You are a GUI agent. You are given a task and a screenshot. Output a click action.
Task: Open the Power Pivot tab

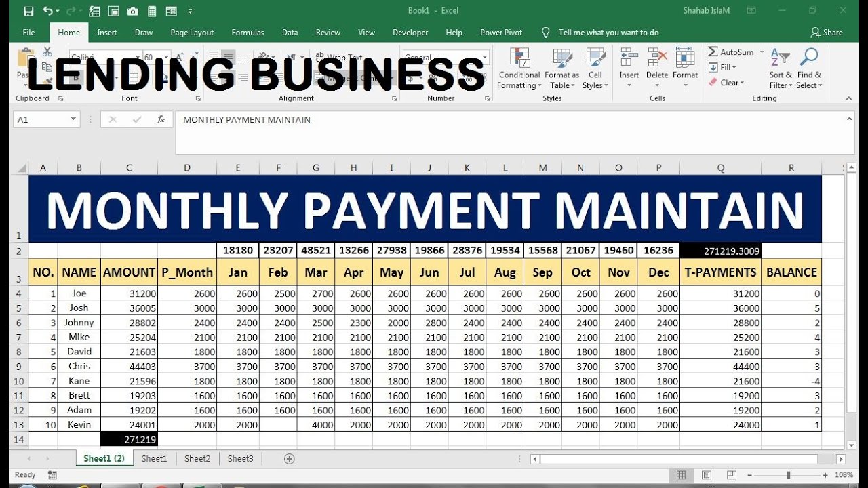501,33
